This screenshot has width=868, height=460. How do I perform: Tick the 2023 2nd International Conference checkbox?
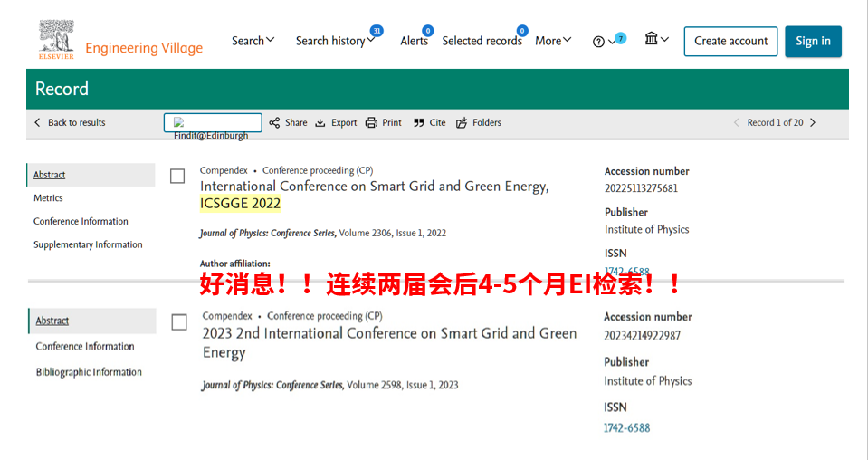point(179,322)
